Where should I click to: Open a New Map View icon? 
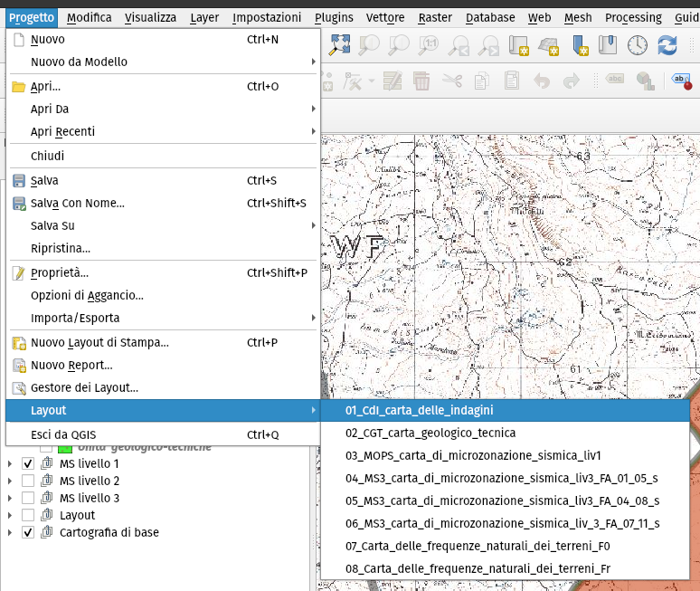click(519, 45)
